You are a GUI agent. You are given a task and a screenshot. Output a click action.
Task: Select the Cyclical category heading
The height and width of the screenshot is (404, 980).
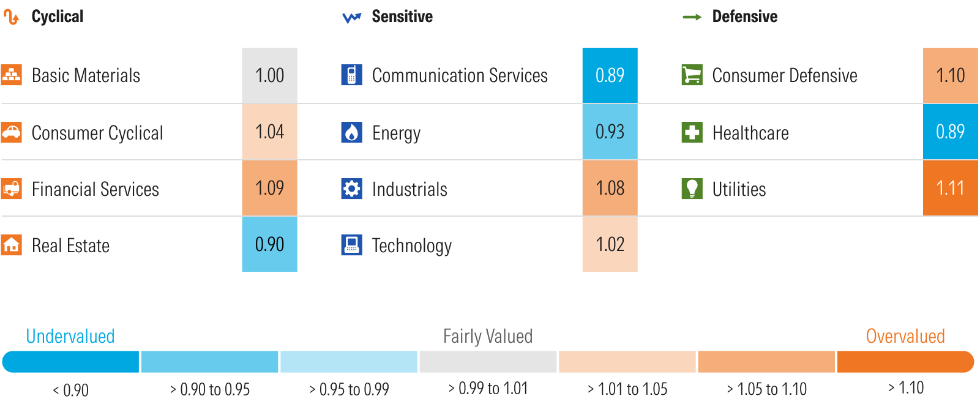point(57,17)
